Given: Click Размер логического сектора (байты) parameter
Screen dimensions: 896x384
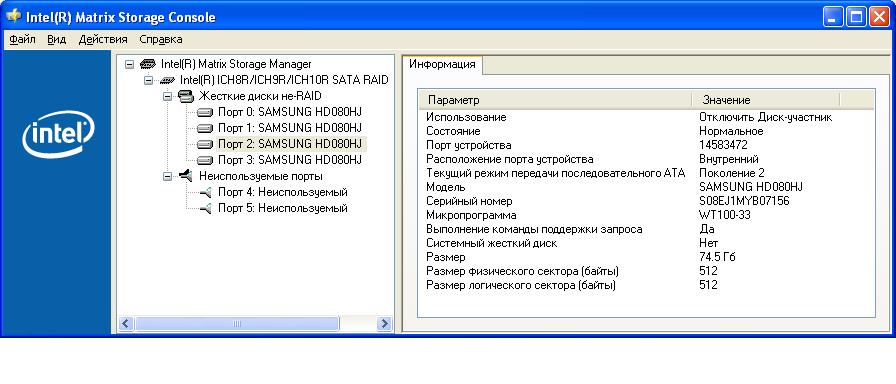Looking at the screenshot, I should click(521, 285).
